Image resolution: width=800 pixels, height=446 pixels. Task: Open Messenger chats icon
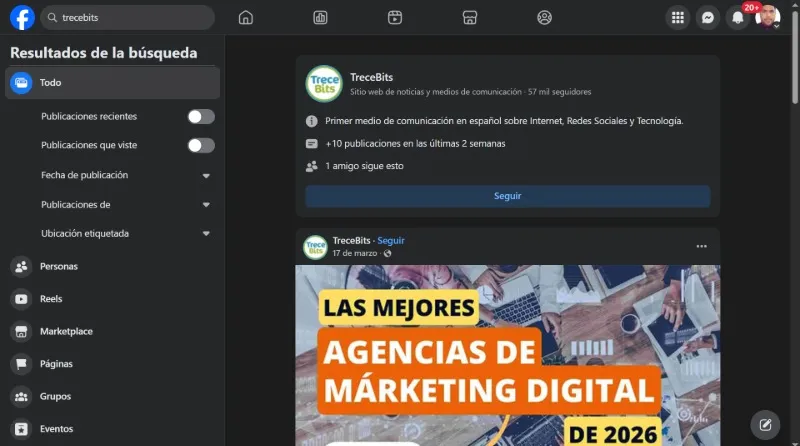[708, 18]
